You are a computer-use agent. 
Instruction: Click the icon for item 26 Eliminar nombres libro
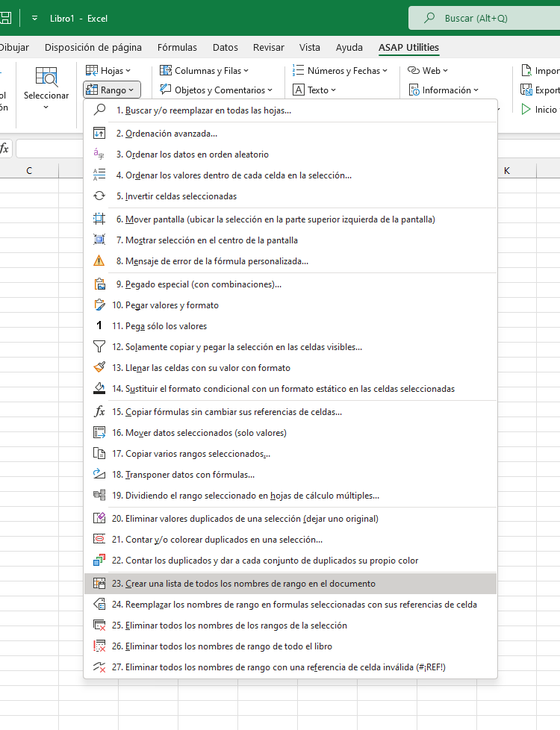(x=99, y=646)
